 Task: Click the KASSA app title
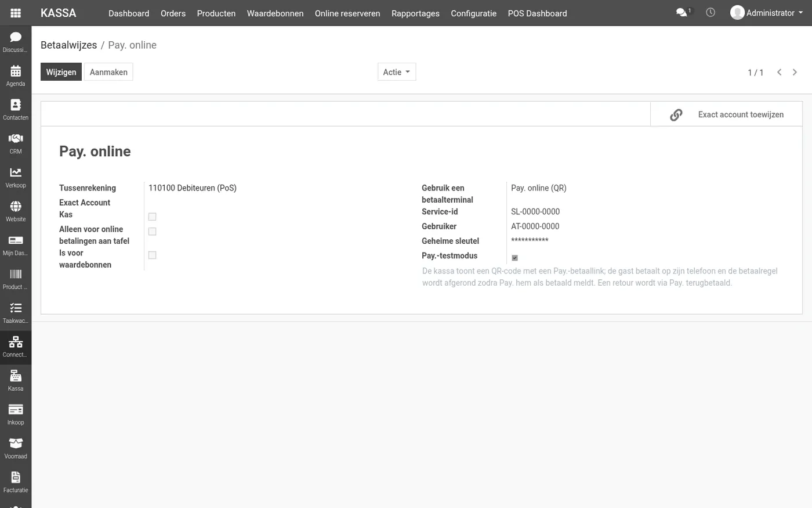tap(58, 13)
